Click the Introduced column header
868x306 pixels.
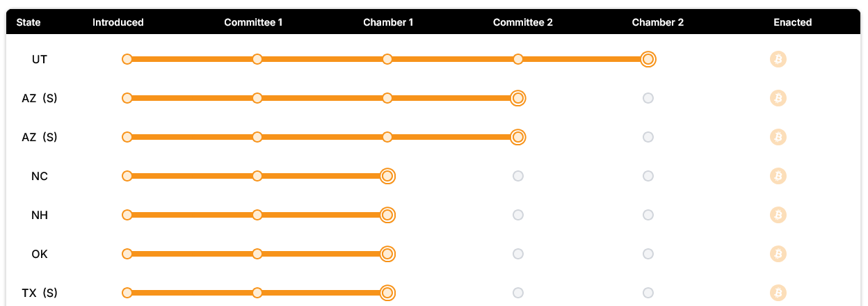coord(118,22)
